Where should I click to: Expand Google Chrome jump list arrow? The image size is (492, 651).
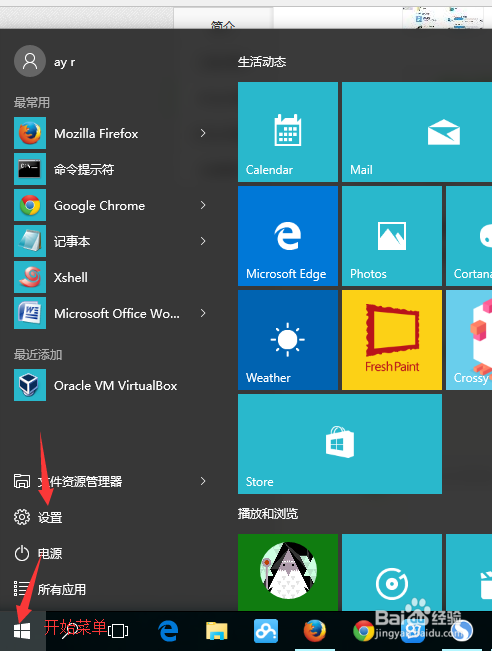(203, 205)
